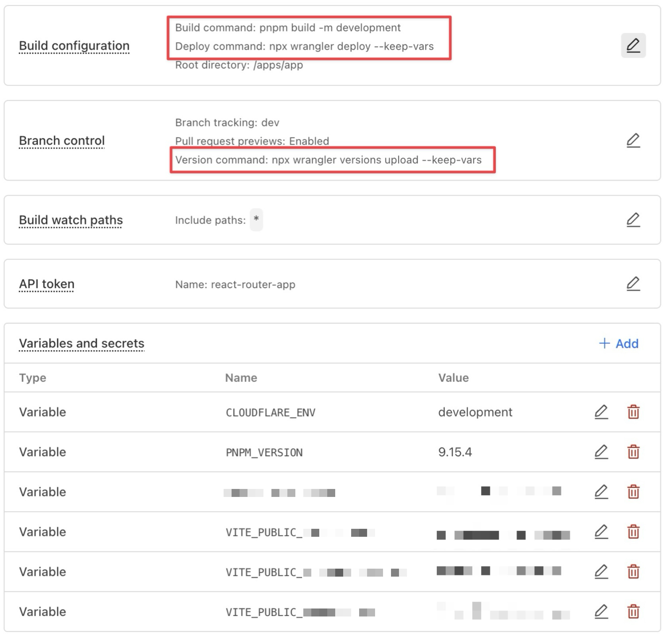Edit the PNPM_VERSION variable

[x=601, y=452]
